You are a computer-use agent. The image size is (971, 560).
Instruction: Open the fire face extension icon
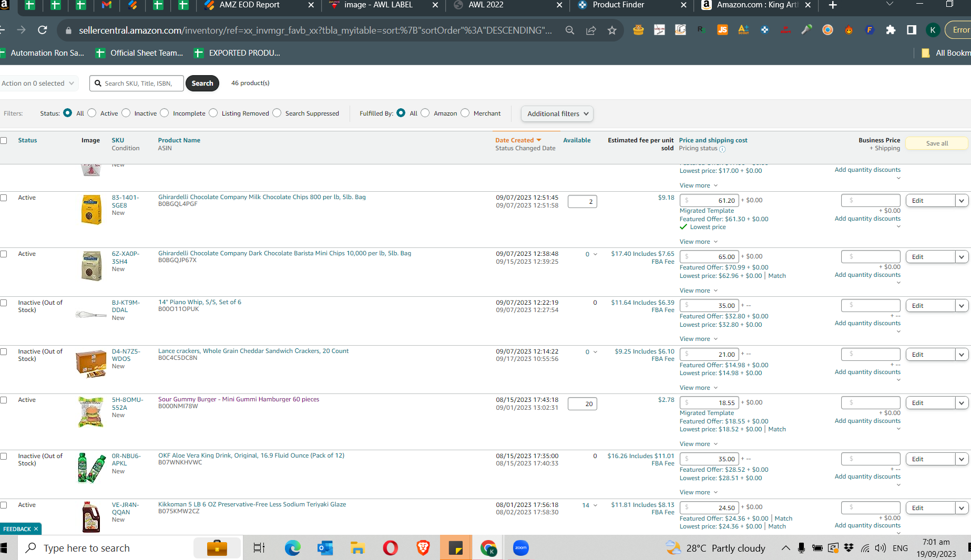(x=849, y=30)
